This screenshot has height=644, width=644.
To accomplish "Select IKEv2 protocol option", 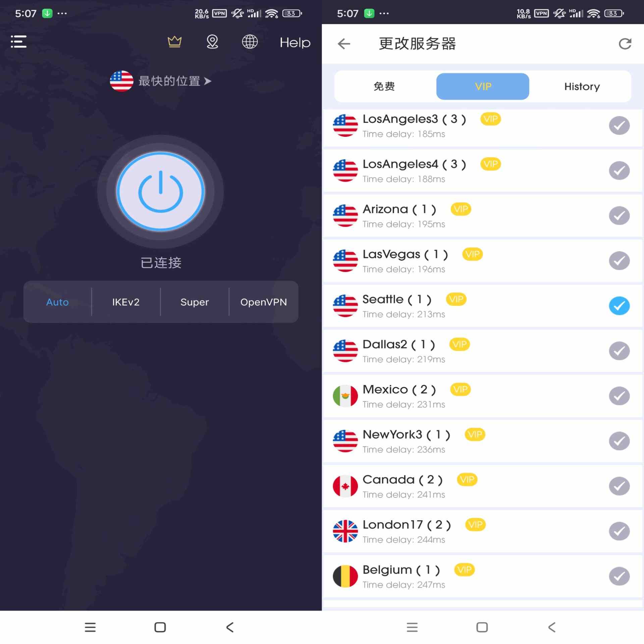I will 126,301.
